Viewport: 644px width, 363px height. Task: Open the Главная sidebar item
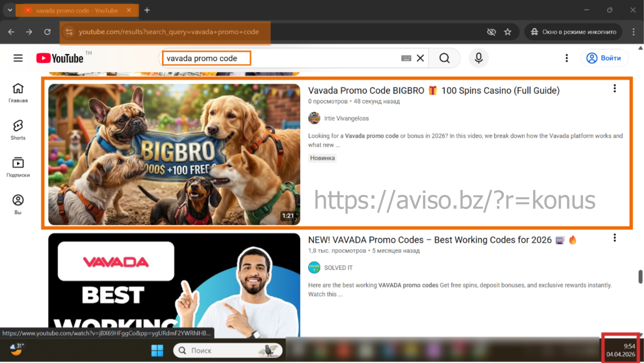coord(18,93)
